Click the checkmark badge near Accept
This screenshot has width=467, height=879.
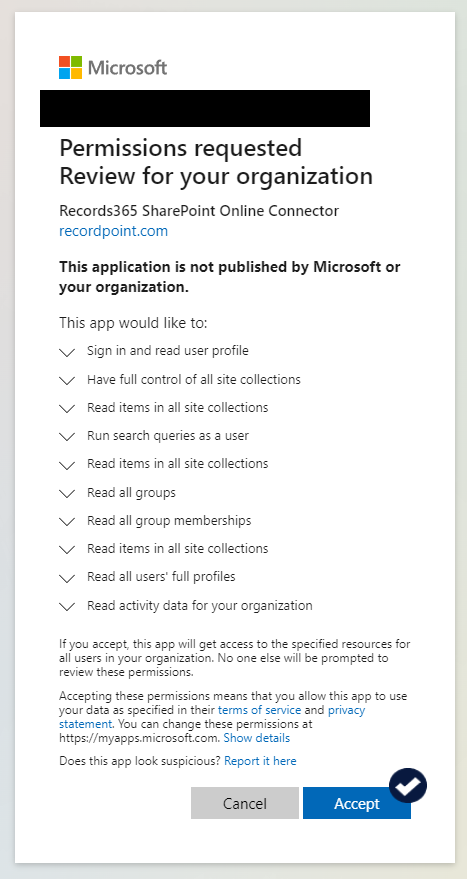(x=408, y=785)
